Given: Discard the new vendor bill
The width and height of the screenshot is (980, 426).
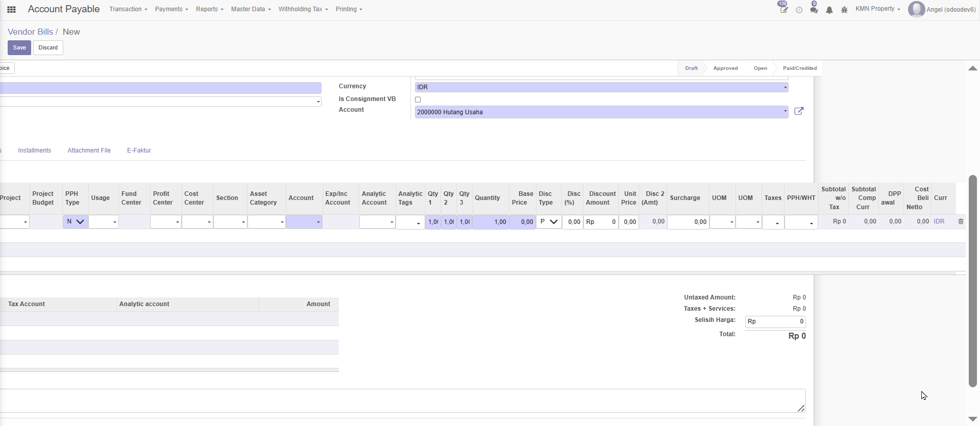Looking at the screenshot, I should tap(48, 47).
